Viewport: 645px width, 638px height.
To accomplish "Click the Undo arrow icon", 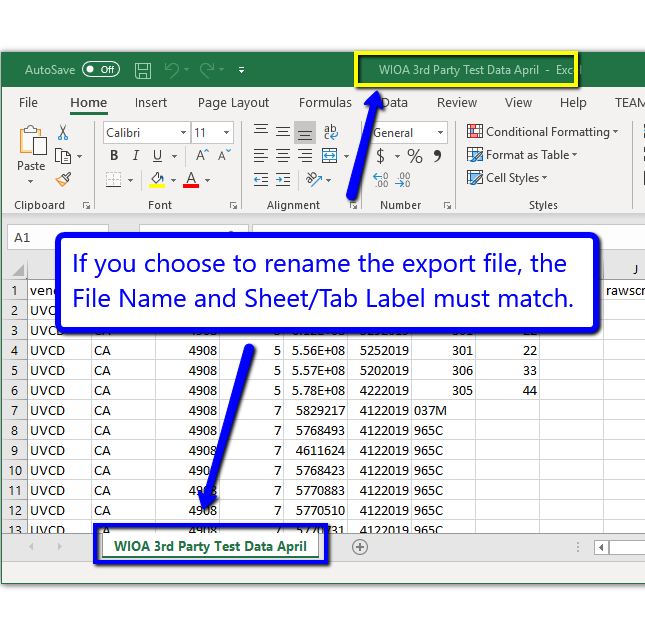I will [x=172, y=70].
